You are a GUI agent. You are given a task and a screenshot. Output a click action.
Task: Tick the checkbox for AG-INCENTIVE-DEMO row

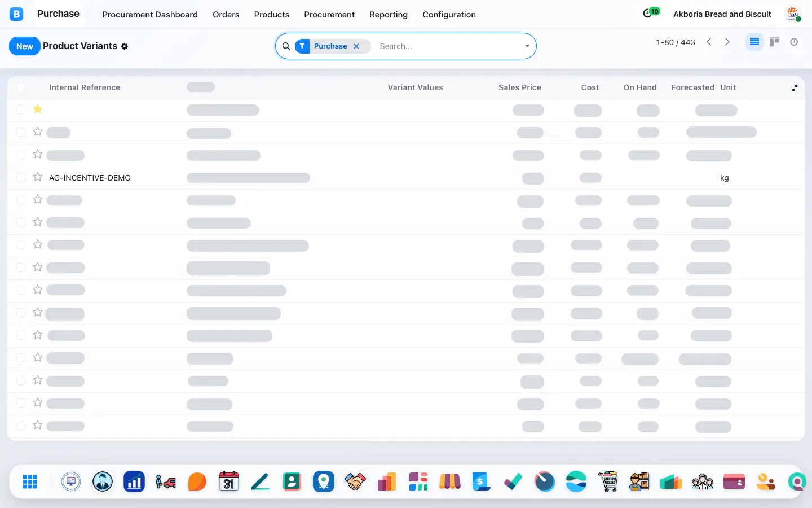tap(21, 177)
